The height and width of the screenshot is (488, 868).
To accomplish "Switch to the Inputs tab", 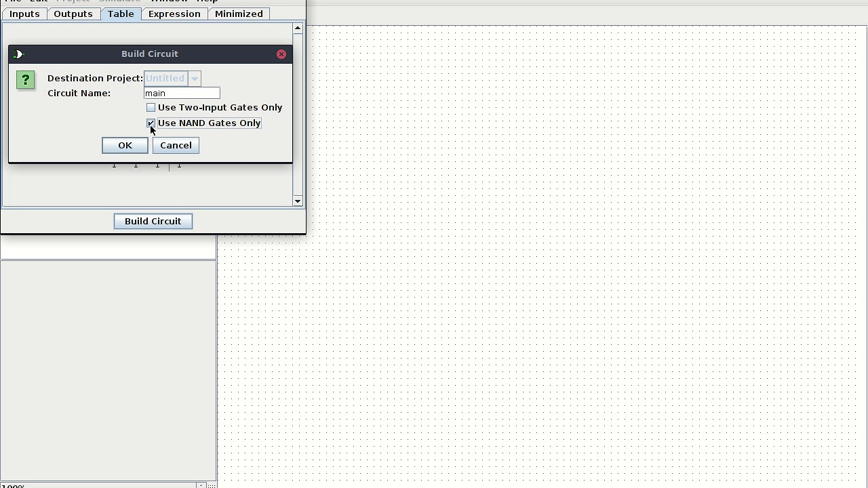I will coord(24,14).
